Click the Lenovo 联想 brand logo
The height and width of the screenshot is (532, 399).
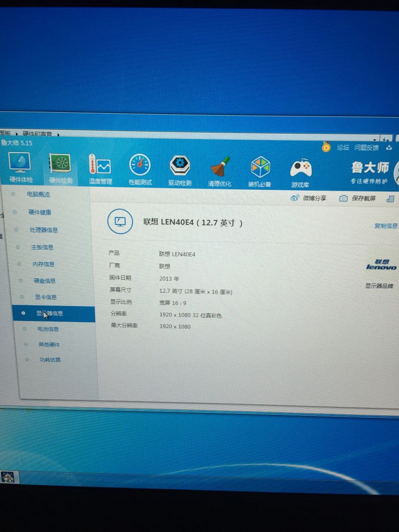(x=381, y=265)
